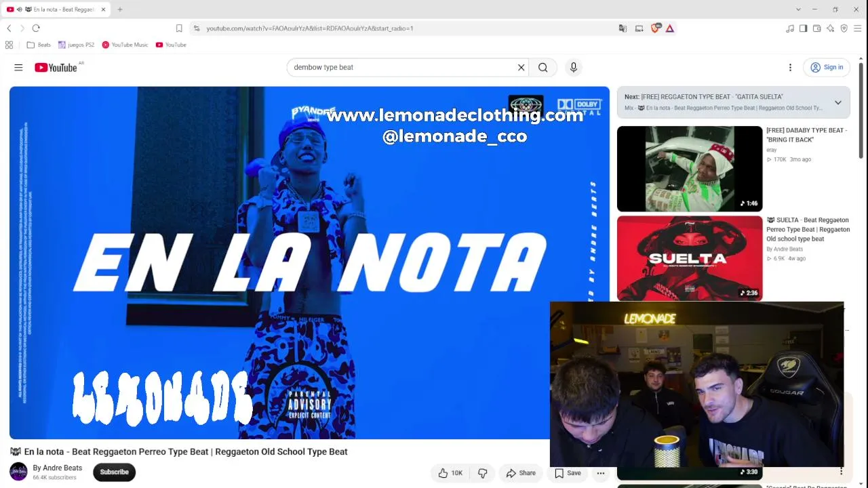Start voice search with microphone
The image size is (868, 488).
pos(574,67)
